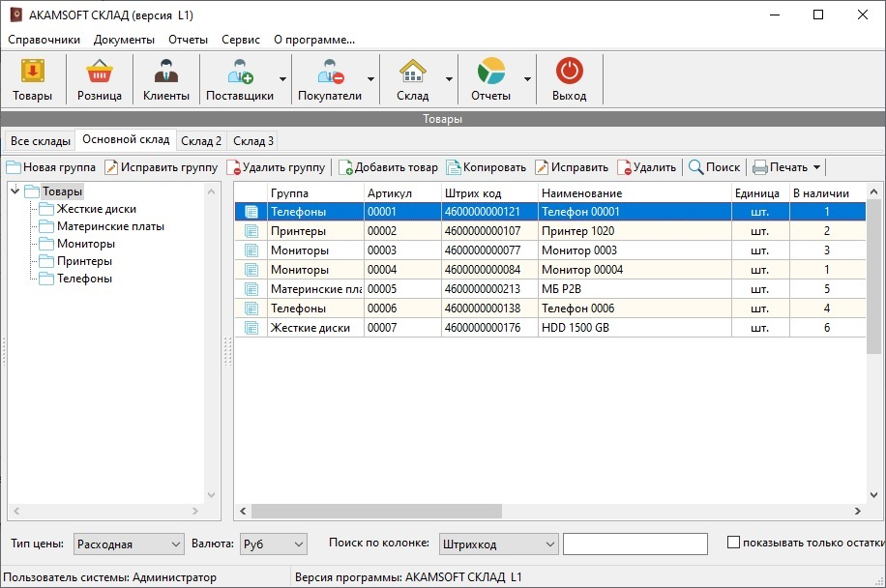Click the Поставщики toolbar icon
Viewport: 886px width, 588px height.
click(239, 78)
